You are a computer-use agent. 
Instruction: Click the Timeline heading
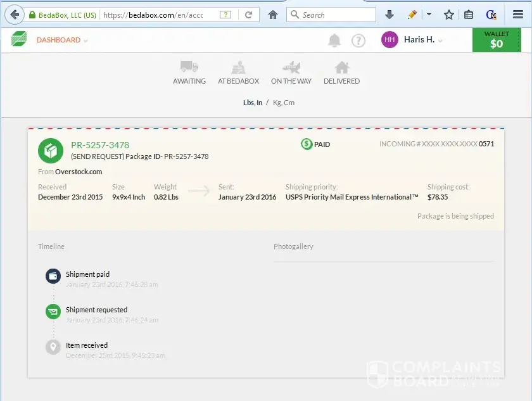click(x=51, y=246)
